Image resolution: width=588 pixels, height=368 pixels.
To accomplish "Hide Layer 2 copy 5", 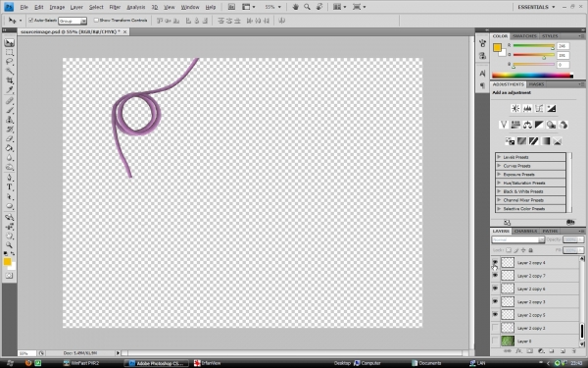I will pyautogui.click(x=495, y=315).
